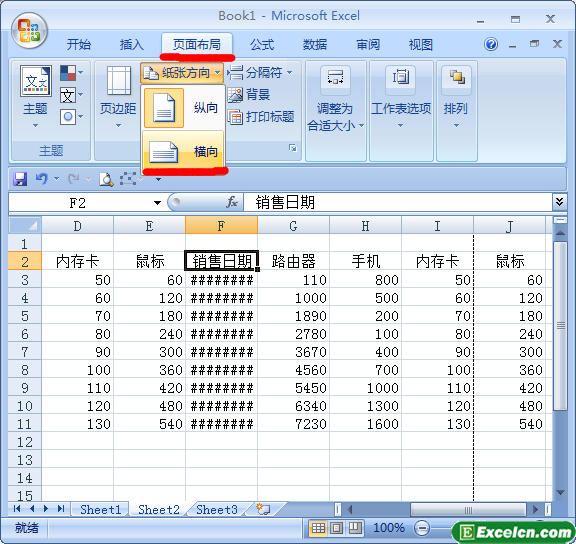Click horizontal scrollbar right arrow
576x544 pixels.
535,509
